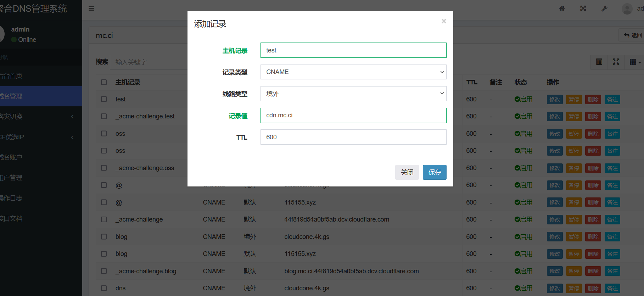
Task: Check the _acme-challenge row checkbox
Action: pyautogui.click(x=104, y=219)
